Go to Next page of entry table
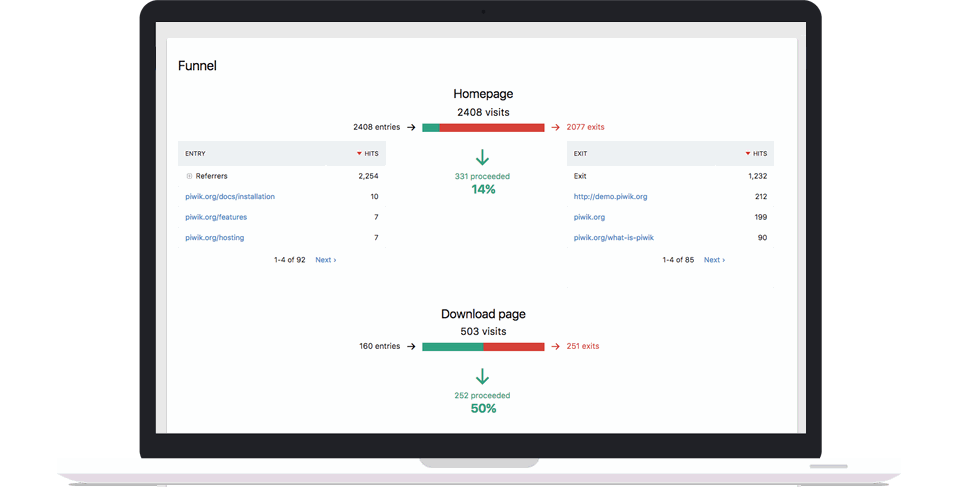The image size is (967, 487). click(325, 260)
